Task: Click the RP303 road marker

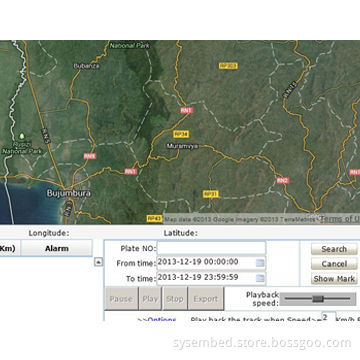Action: coord(228,66)
